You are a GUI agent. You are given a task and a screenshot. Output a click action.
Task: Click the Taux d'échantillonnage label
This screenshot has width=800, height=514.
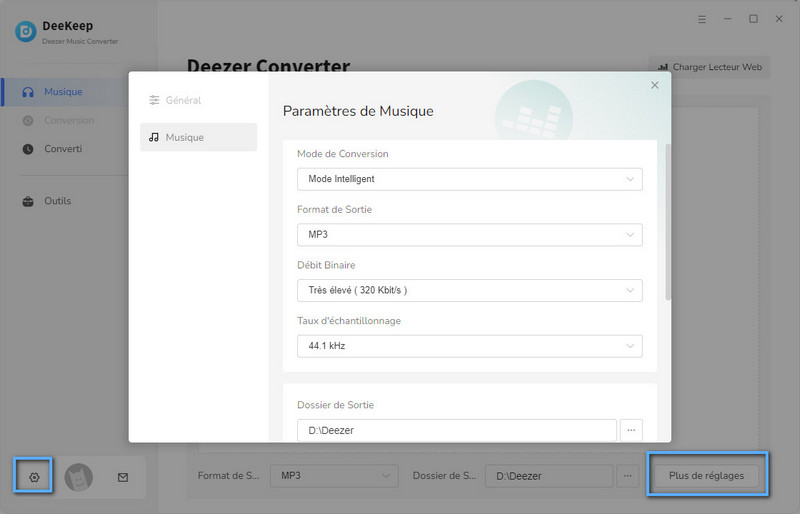(x=349, y=321)
